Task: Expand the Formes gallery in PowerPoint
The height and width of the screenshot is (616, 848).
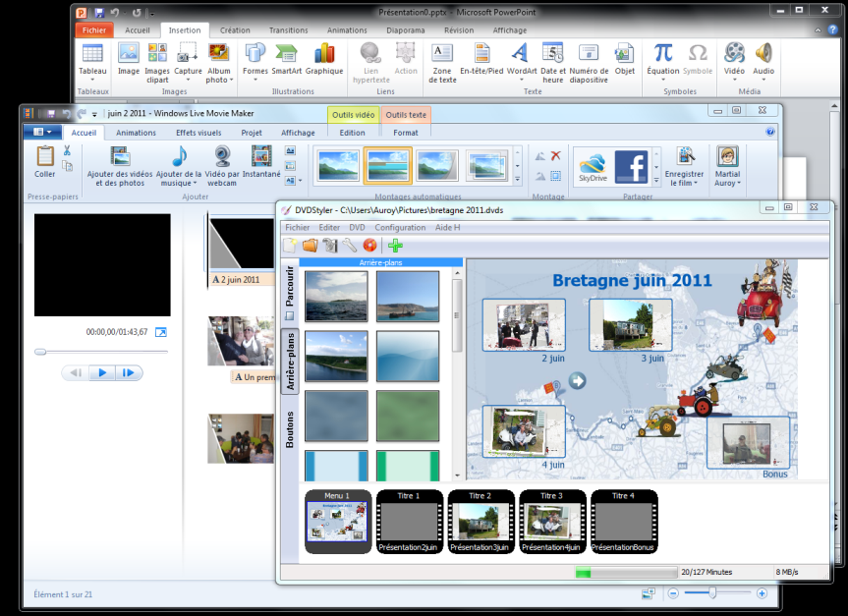Action: 254,62
